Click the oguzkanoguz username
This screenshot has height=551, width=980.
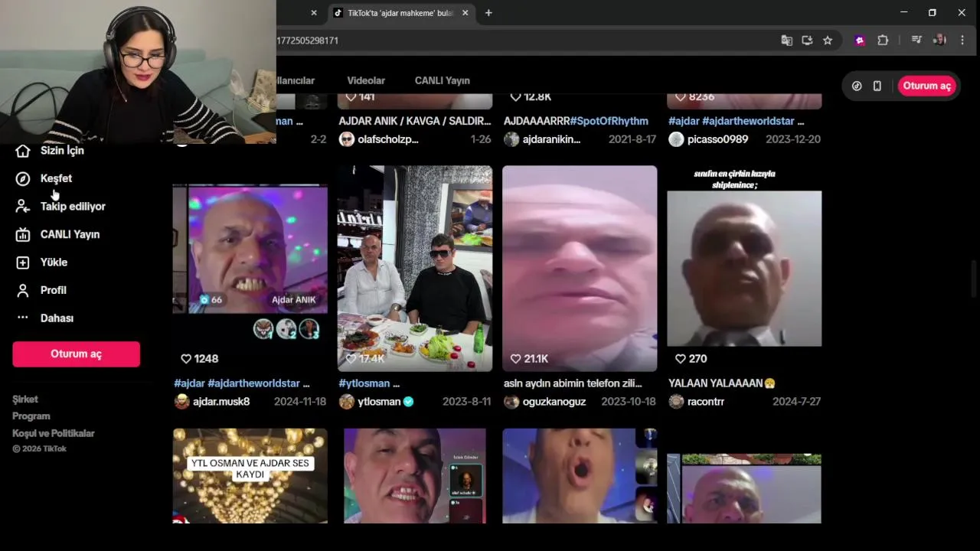[x=554, y=402]
